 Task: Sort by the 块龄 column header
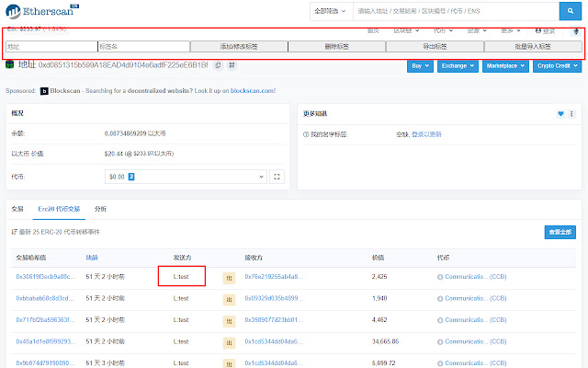pos(92,258)
